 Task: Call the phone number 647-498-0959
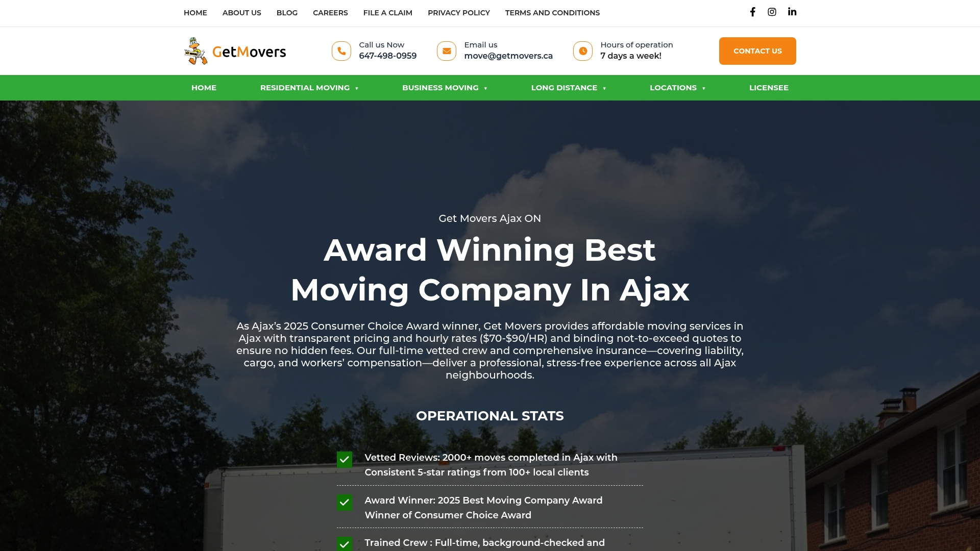(x=387, y=56)
